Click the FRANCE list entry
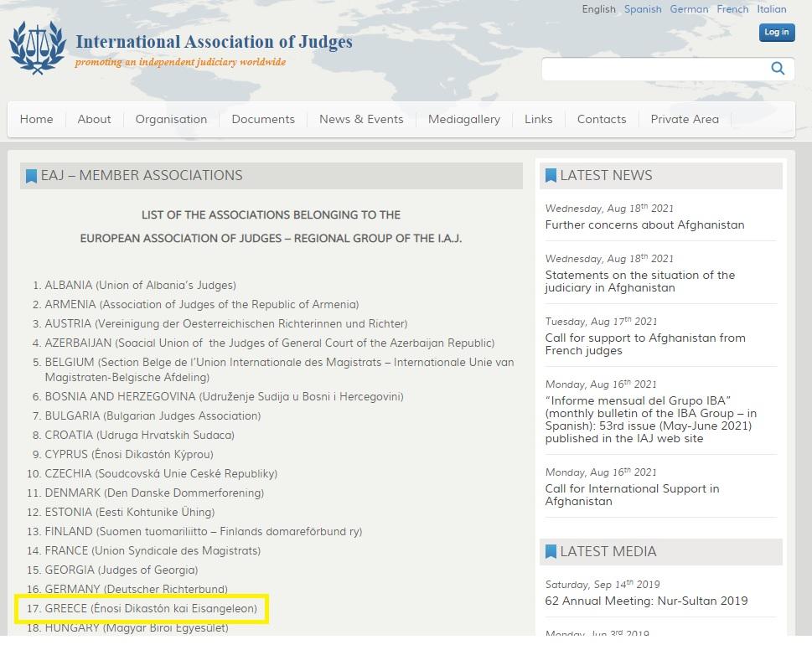The image size is (812, 645). pos(153,550)
